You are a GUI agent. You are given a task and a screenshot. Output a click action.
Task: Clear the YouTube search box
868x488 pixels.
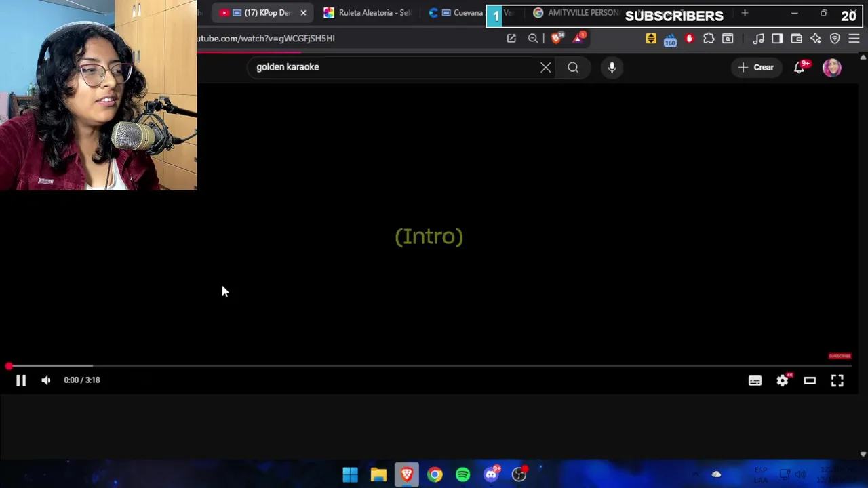click(546, 67)
